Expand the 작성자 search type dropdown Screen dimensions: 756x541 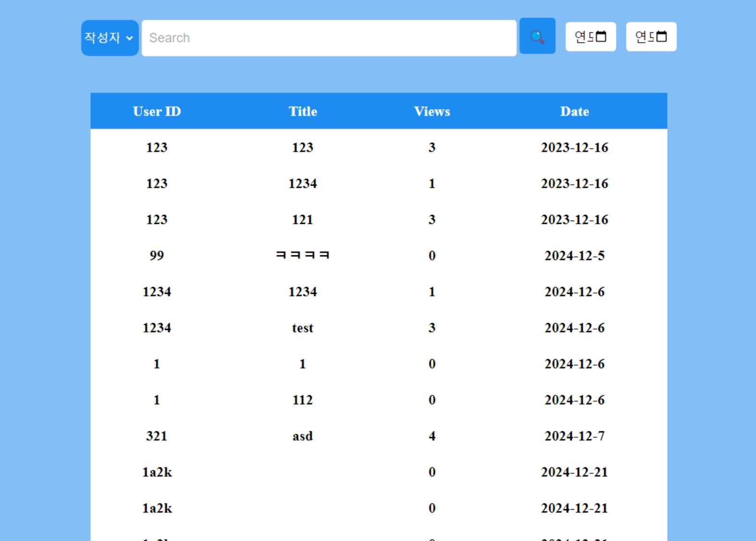coord(110,38)
